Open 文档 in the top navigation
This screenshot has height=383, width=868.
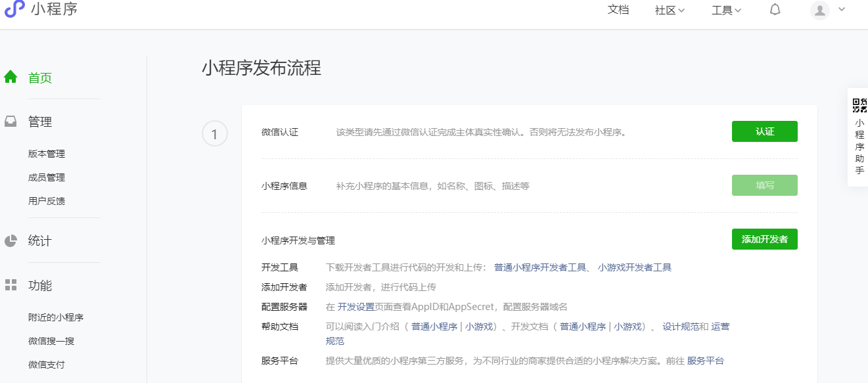tap(618, 9)
